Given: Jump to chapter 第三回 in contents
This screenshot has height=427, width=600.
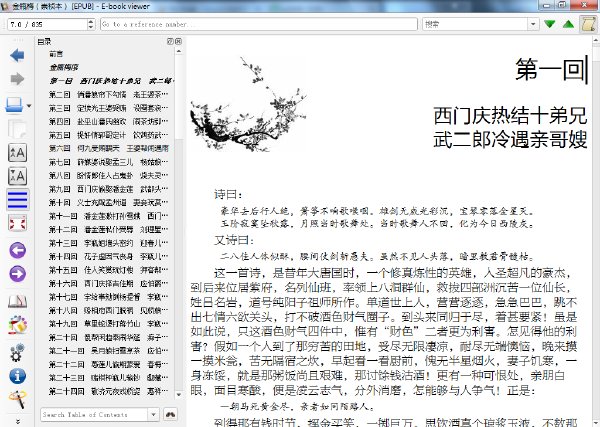Looking at the screenshot, I should (108, 108).
